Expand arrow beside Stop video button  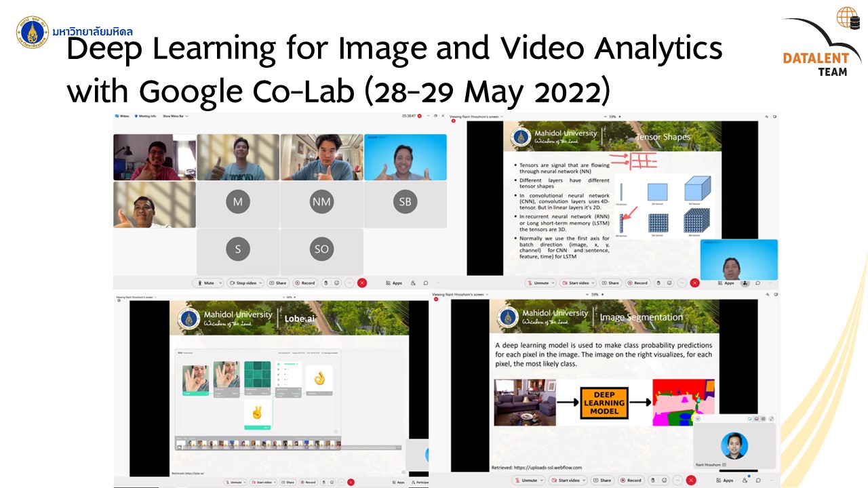[x=260, y=283]
